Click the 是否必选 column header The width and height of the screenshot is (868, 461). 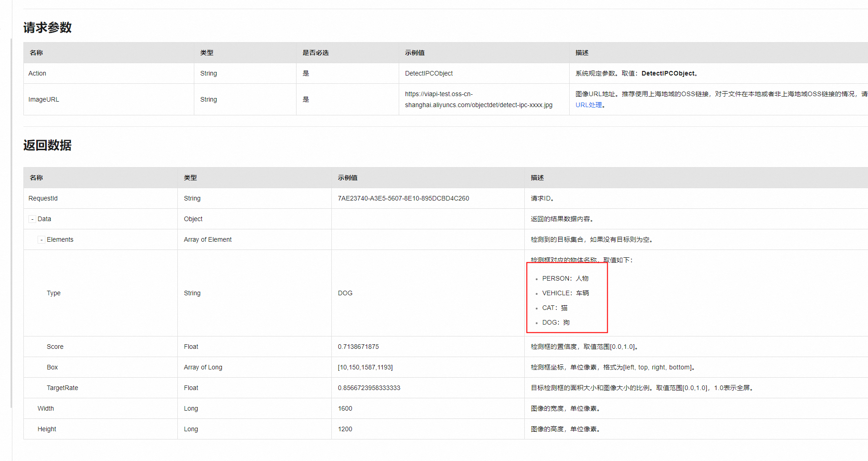[x=316, y=53]
